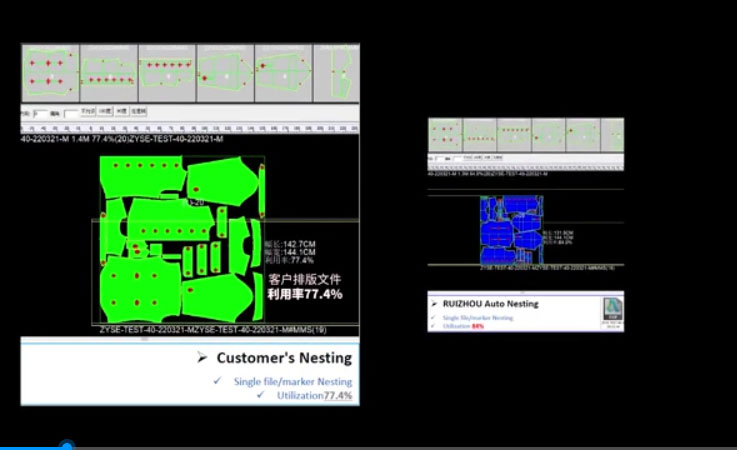Screen dimensions: 737x450
Task: Click the video progress bar playhead
Action: (66, 445)
